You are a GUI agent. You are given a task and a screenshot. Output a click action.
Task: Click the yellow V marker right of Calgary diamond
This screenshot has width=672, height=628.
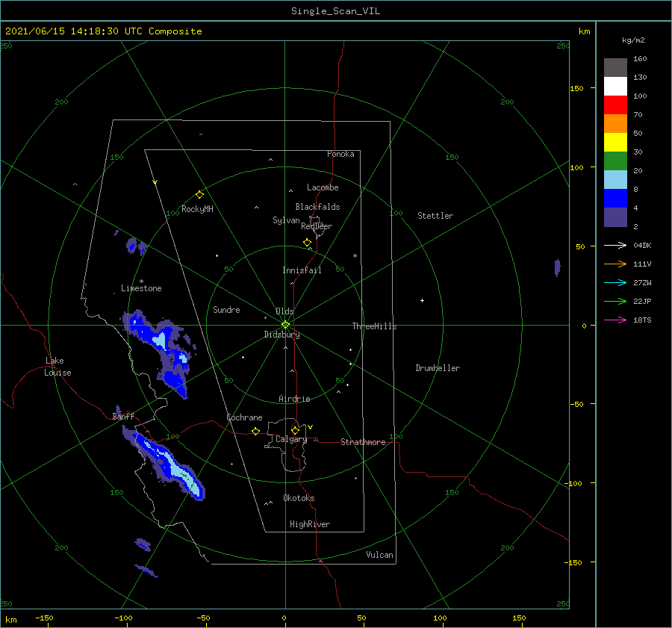(310, 427)
